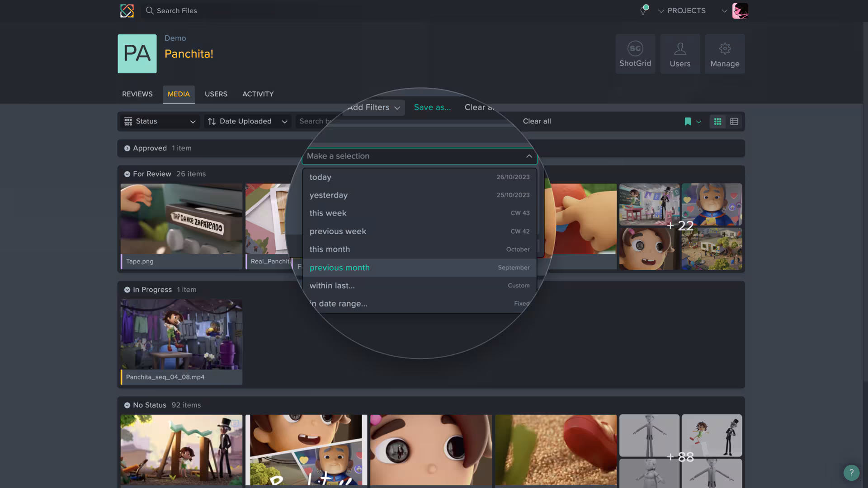Open the Manage settings gear
This screenshot has height=488, width=868.
click(x=725, y=53)
